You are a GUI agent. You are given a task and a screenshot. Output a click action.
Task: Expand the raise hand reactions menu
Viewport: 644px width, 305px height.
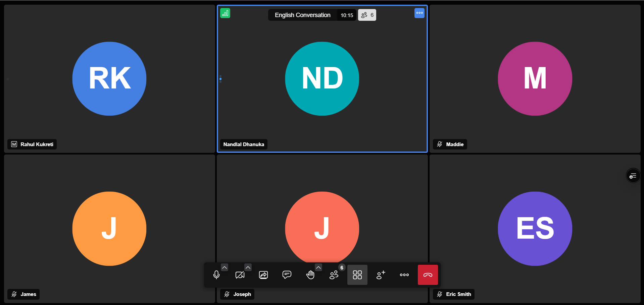[x=318, y=267]
